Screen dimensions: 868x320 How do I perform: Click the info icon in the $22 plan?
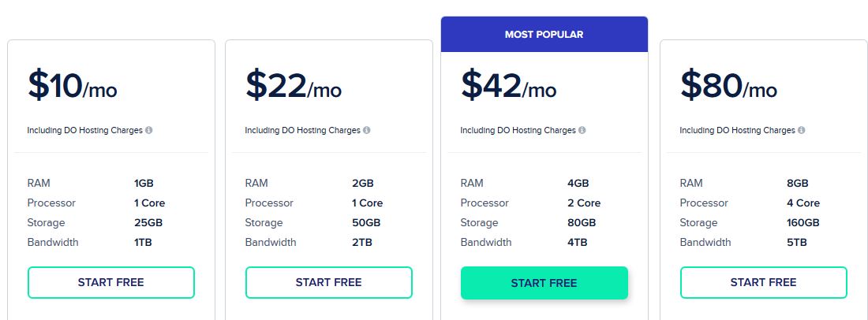[367, 130]
